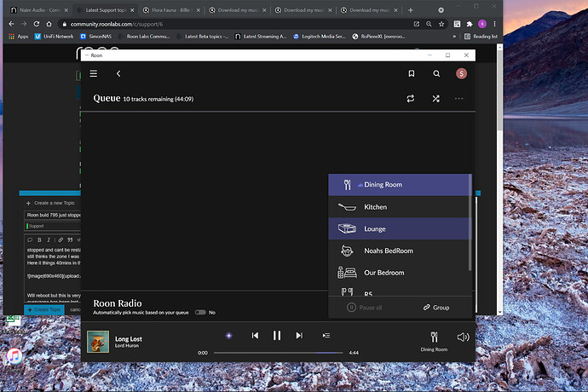Viewport: 588px width, 392px height.
Task: Go back with the Roon back arrow
Action: (x=118, y=73)
